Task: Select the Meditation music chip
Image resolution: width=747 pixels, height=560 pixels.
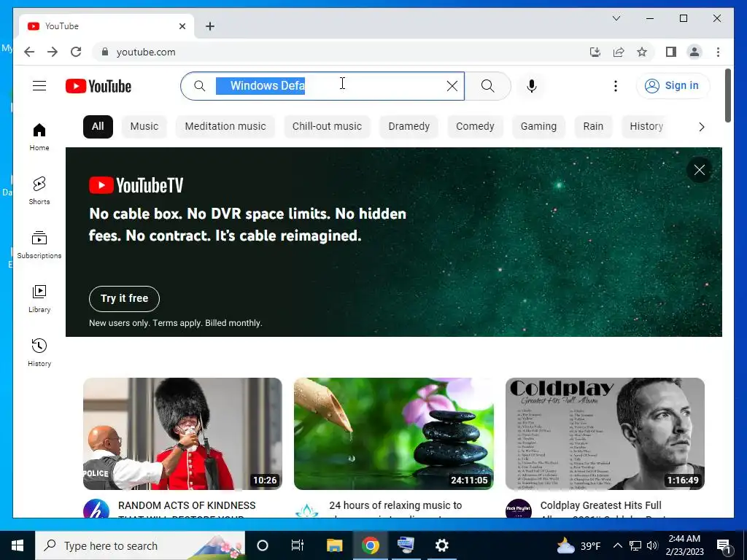Action: [225, 126]
